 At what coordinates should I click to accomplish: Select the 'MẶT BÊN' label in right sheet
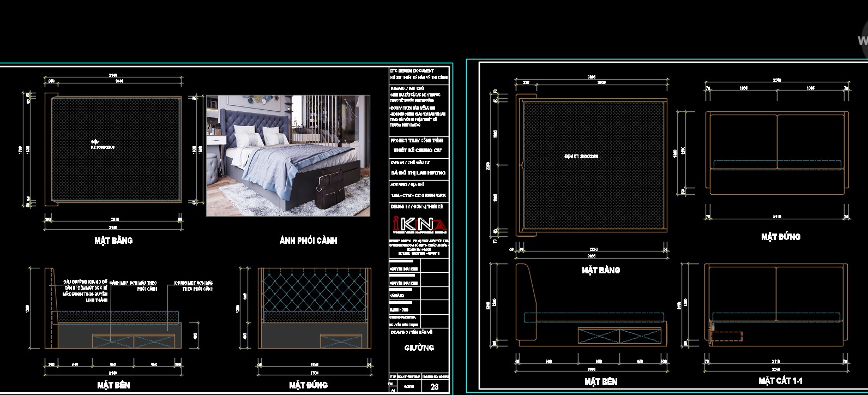tap(601, 382)
